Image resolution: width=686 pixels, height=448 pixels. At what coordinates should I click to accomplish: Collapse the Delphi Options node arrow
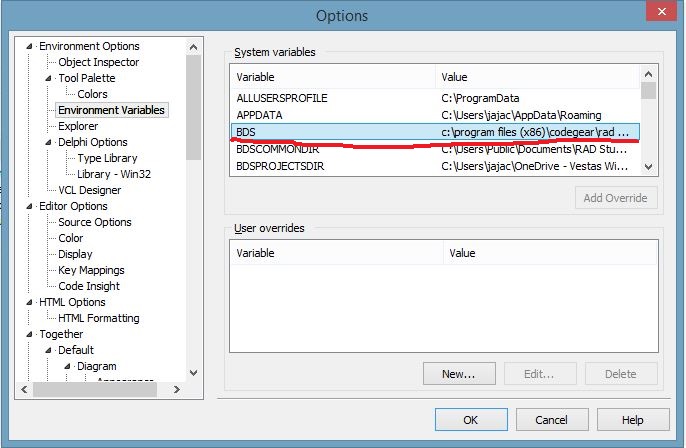point(49,142)
